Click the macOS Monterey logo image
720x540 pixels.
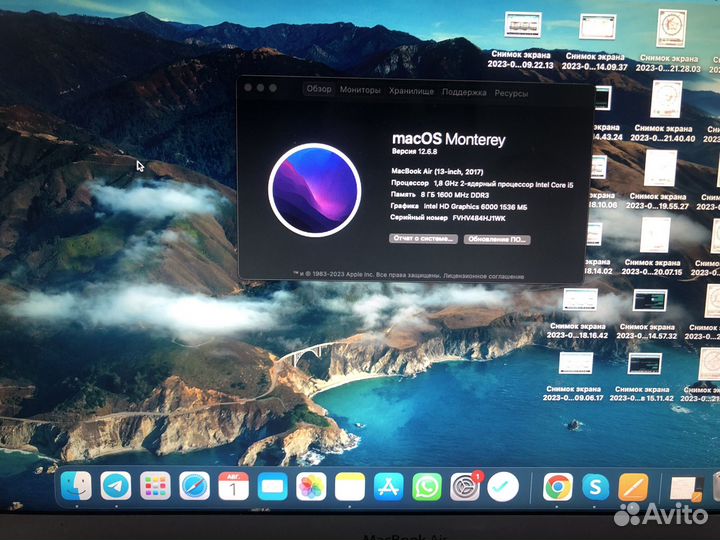[x=315, y=190]
